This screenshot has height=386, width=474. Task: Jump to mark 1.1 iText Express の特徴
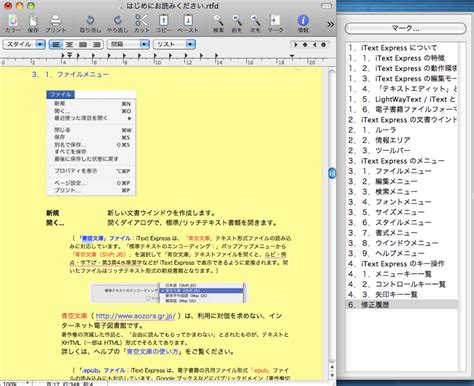[x=402, y=58]
